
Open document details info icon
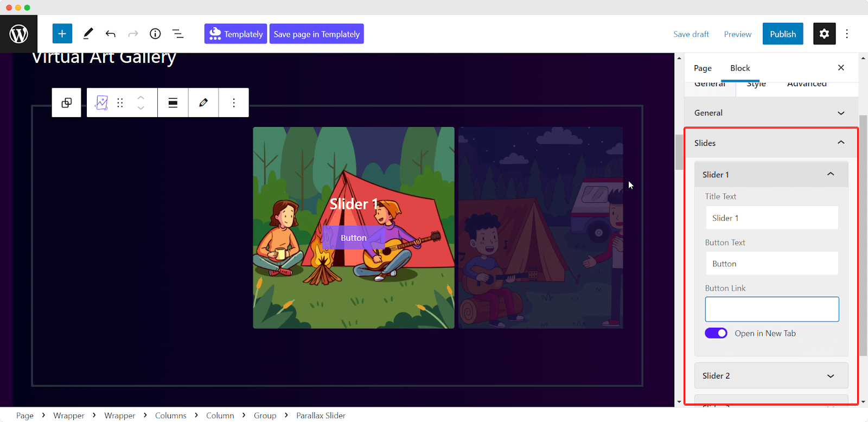(155, 34)
